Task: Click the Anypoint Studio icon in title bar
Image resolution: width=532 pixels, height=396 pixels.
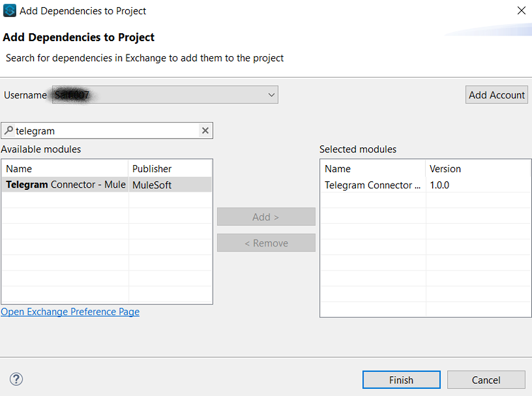Action: click(9, 11)
